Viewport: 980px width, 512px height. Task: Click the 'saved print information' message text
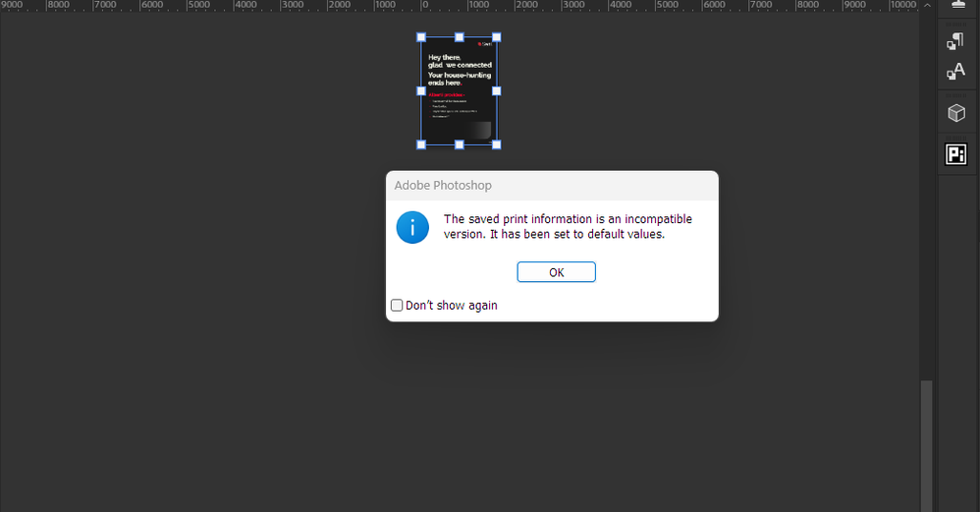pyautogui.click(x=569, y=226)
